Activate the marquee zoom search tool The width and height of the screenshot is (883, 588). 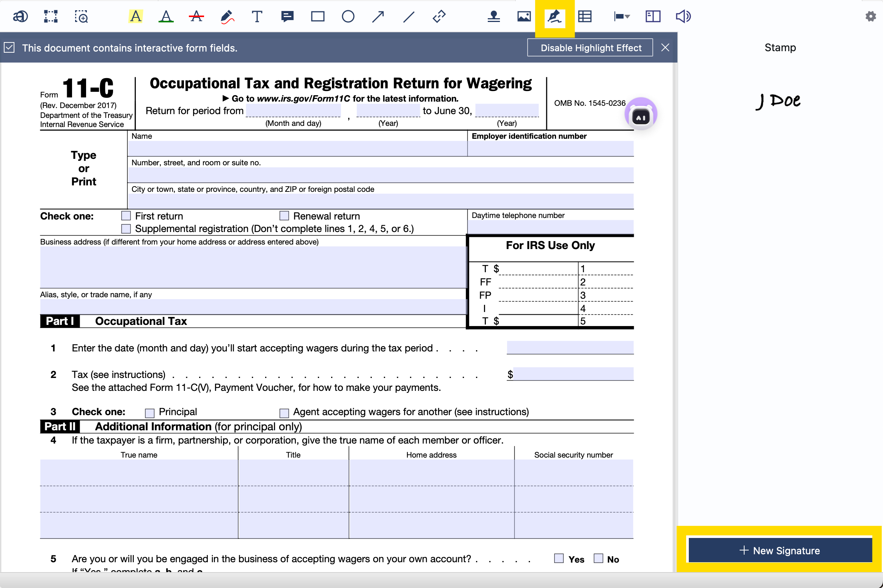81,16
